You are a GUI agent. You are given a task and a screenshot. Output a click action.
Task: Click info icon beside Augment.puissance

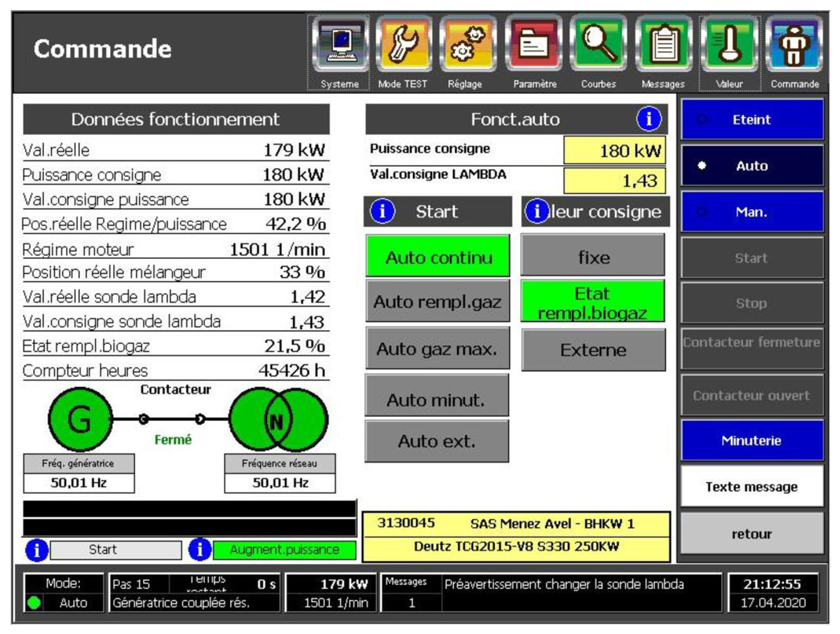pos(199,549)
